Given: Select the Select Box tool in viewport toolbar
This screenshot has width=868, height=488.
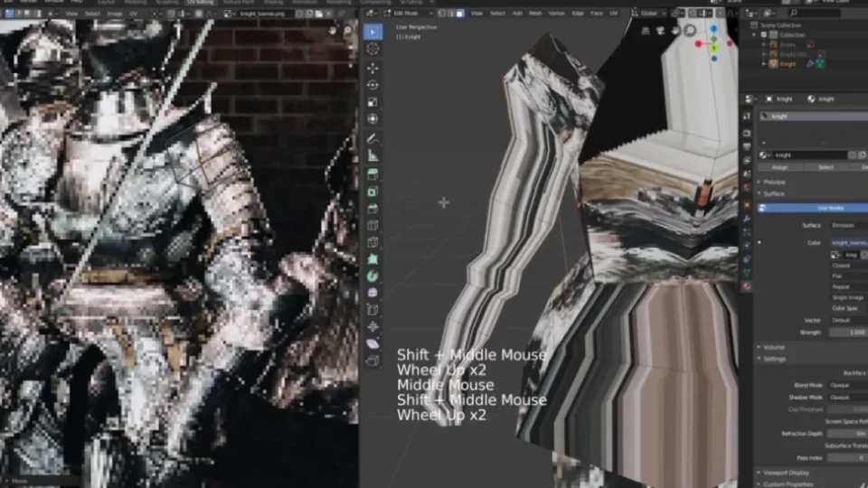Looking at the screenshot, I should coord(373,33).
